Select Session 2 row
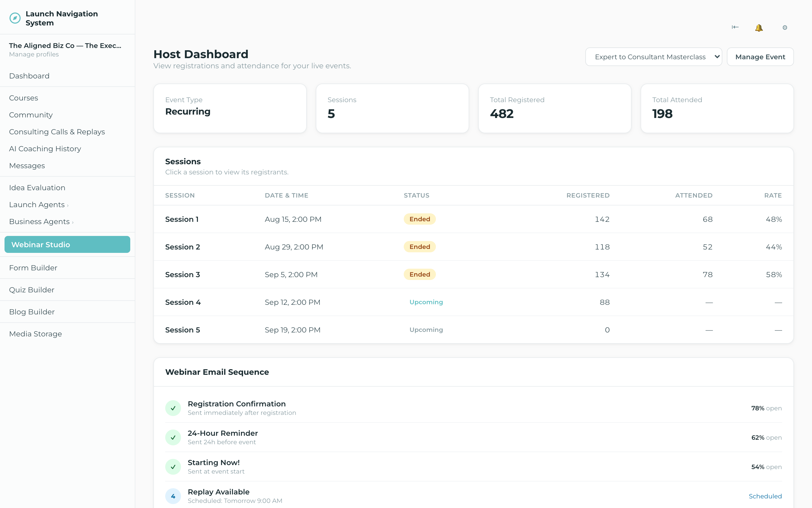 [x=473, y=247]
